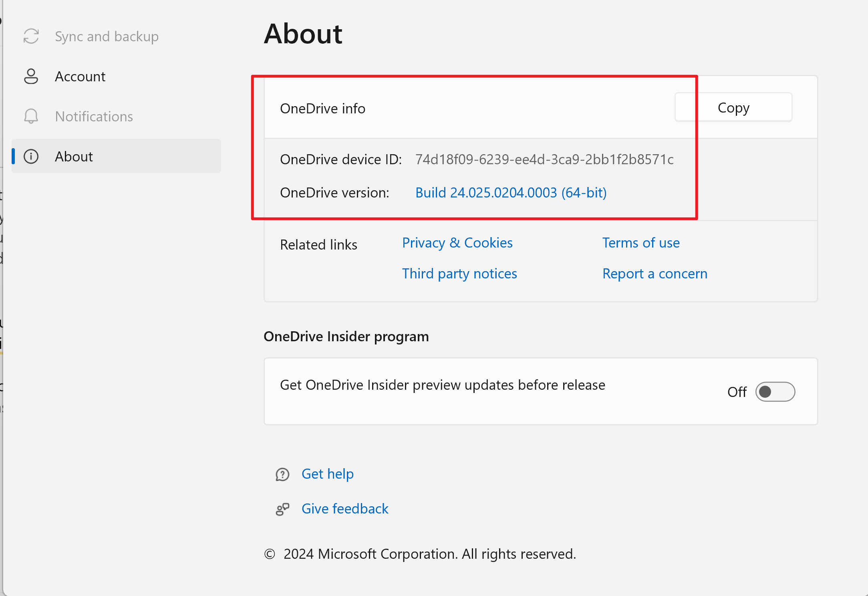
Task: Click the About info circle icon
Action: coord(31,156)
